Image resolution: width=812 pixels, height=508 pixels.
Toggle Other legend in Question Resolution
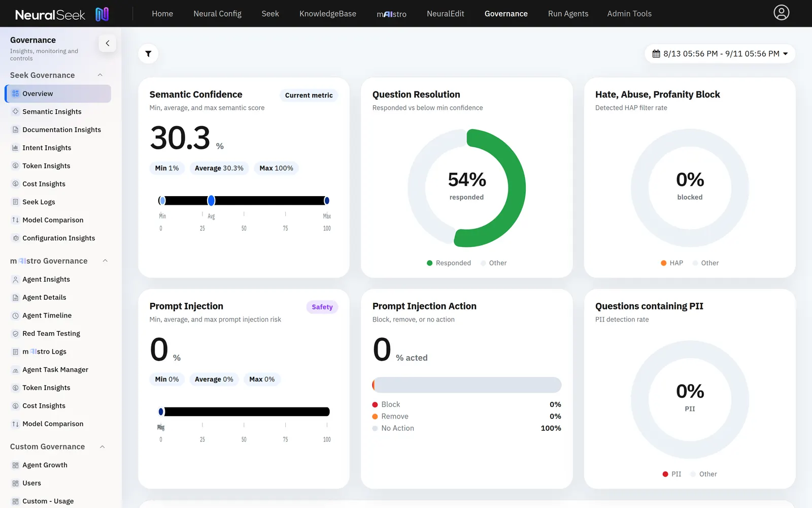point(494,263)
